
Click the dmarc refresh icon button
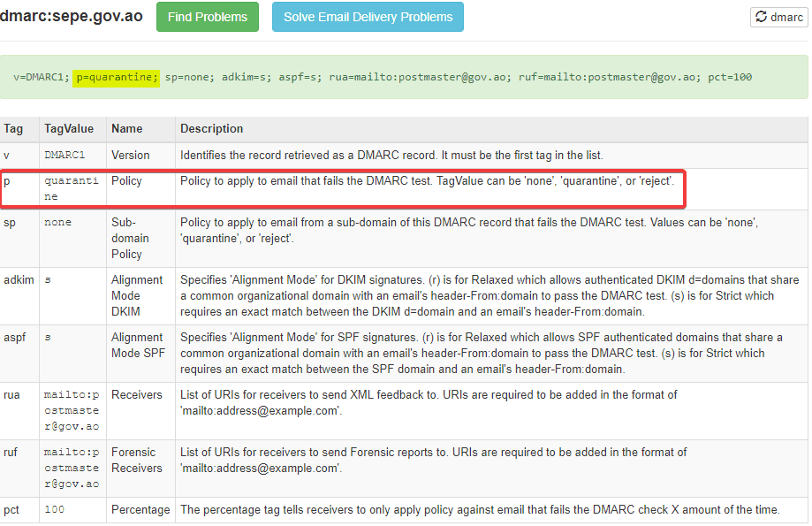pyautogui.click(x=778, y=17)
